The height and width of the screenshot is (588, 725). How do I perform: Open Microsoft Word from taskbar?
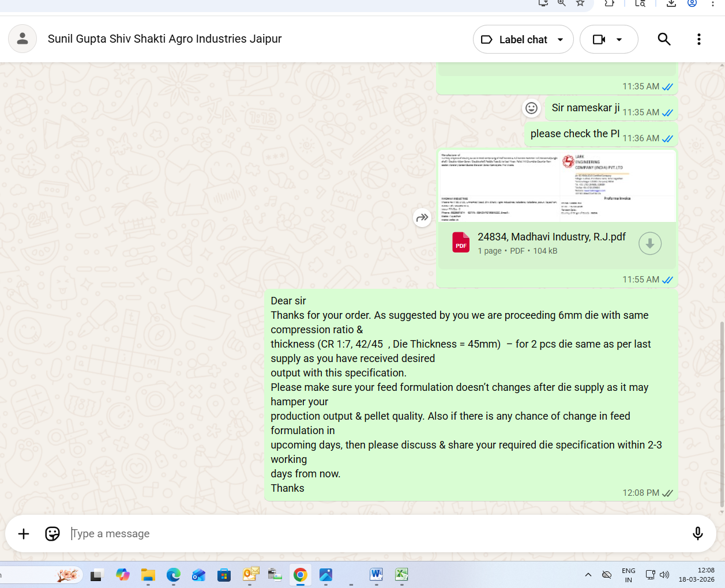(x=376, y=574)
